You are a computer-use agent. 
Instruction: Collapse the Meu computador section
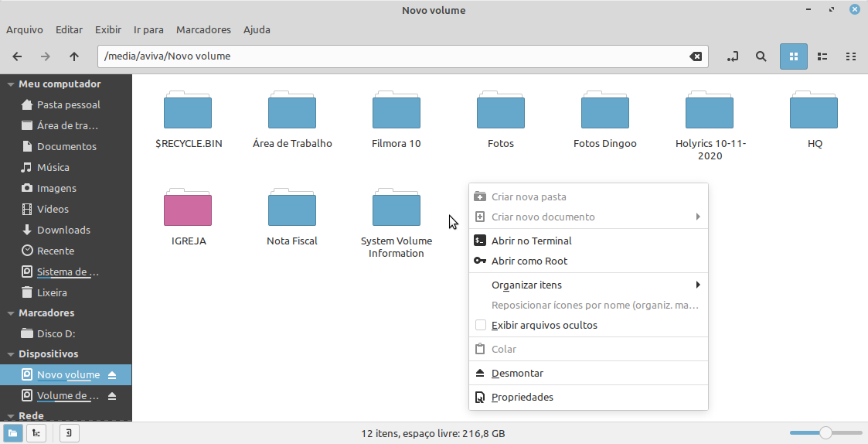point(11,84)
